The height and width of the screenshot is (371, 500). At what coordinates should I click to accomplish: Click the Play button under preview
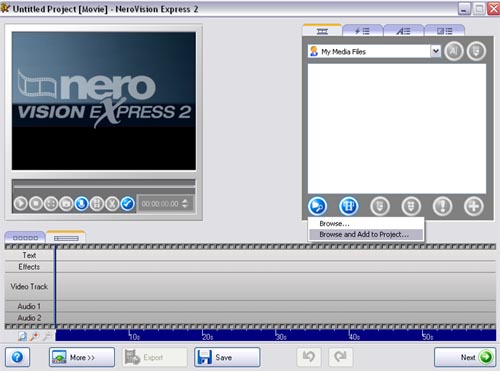(21, 204)
